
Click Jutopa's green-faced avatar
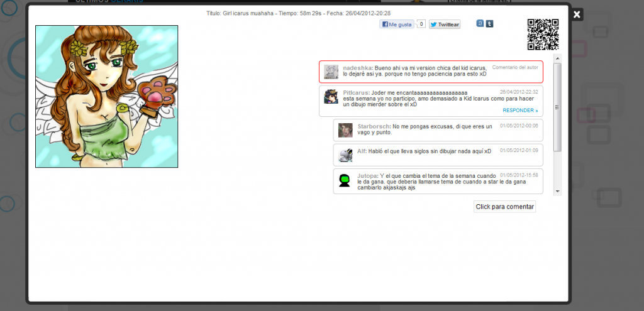pos(345,180)
